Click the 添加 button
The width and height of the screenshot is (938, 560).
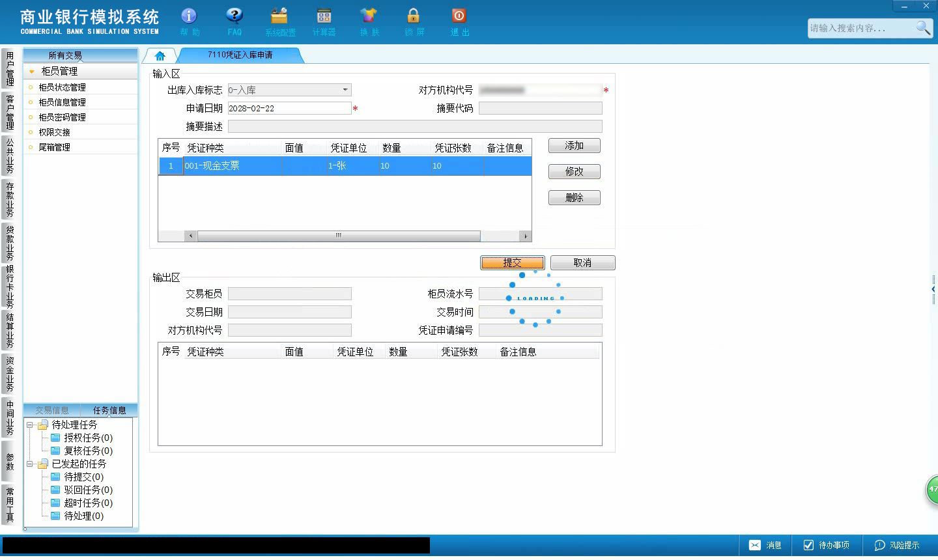pos(575,146)
